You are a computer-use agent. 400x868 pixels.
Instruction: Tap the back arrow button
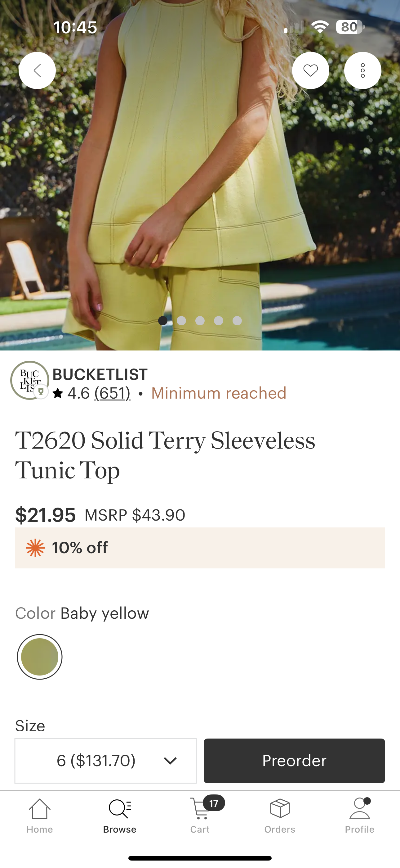(x=37, y=70)
